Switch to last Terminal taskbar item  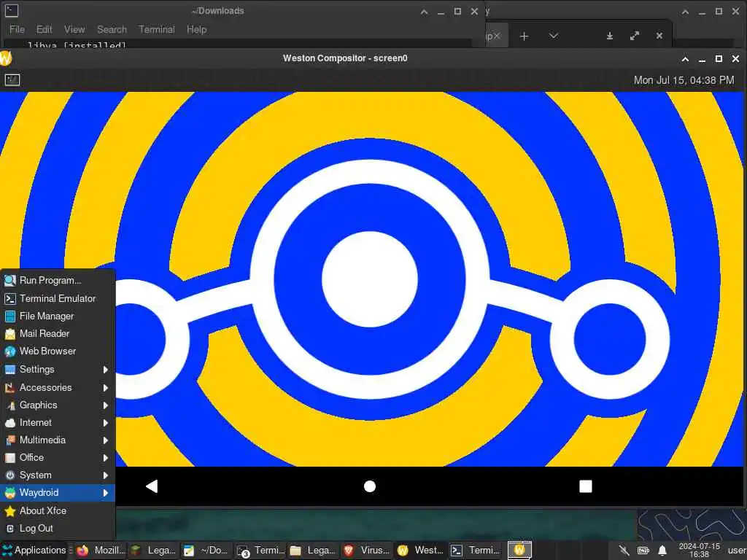point(474,551)
